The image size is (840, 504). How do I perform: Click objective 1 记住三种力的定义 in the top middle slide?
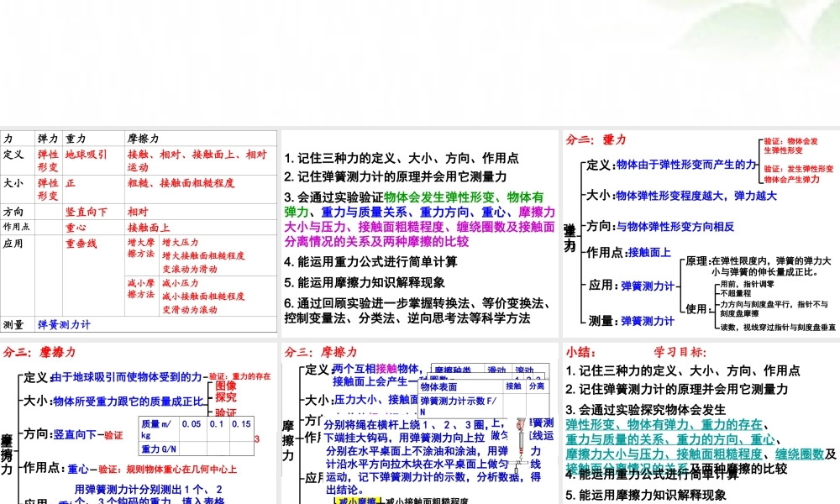(x=402, y=158)
